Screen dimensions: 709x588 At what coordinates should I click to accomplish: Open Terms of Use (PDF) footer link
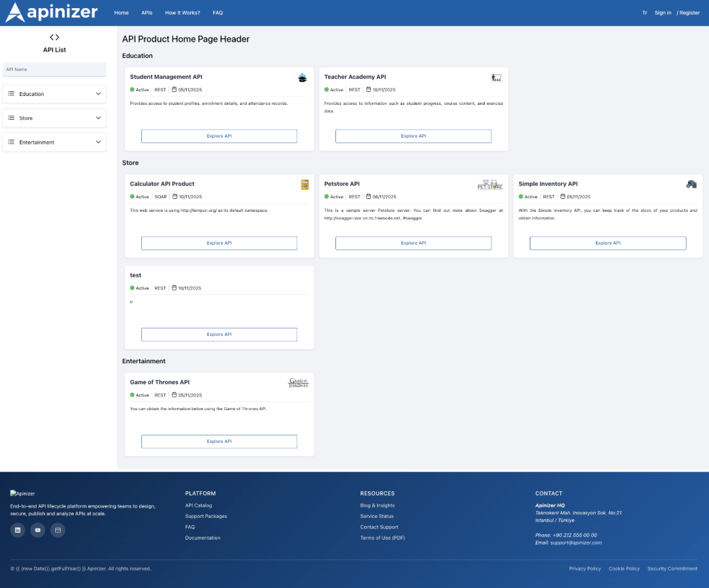pyautogui.click(x=382, y=538)
